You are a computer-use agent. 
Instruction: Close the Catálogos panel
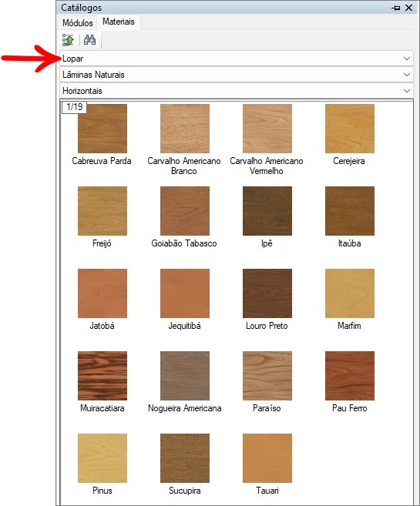[408, 8]
